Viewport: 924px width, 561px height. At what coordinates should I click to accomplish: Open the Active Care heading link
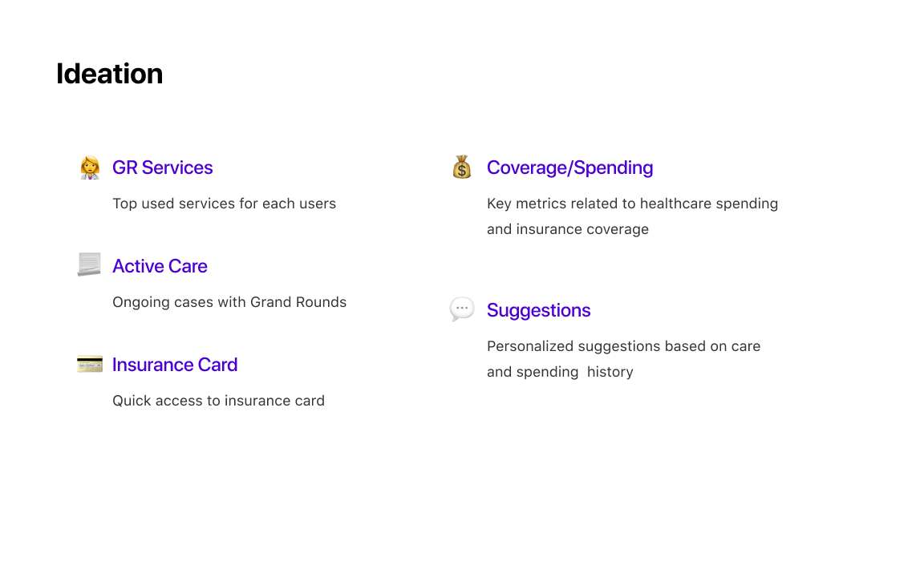(160, 266)
